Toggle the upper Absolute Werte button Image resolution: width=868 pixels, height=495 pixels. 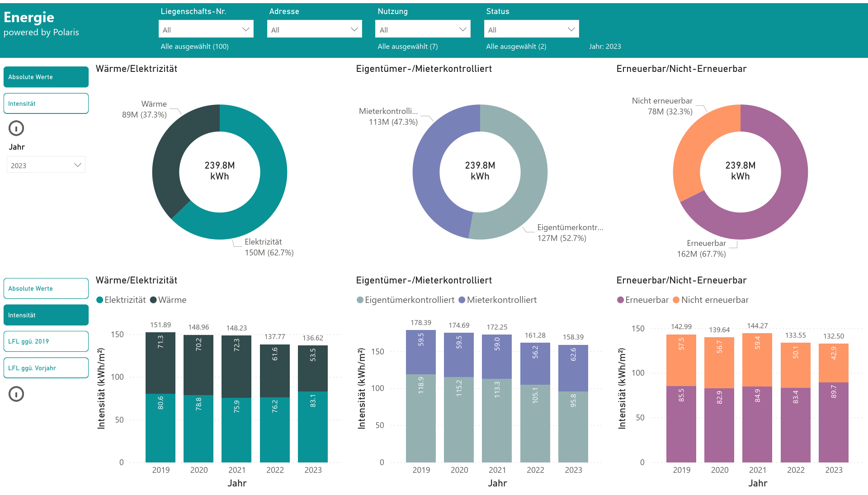[x=46, y=77]
